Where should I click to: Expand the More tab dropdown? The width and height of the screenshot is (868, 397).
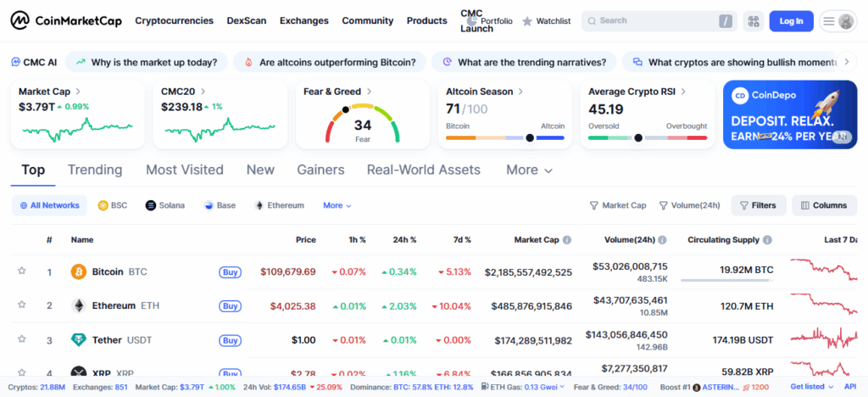[529, 170]
